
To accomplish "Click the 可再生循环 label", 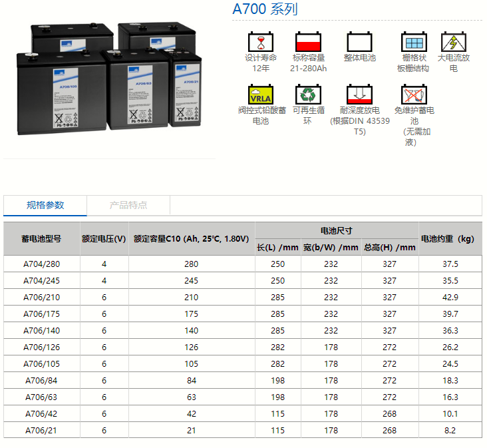I will (x=309, y=116).
